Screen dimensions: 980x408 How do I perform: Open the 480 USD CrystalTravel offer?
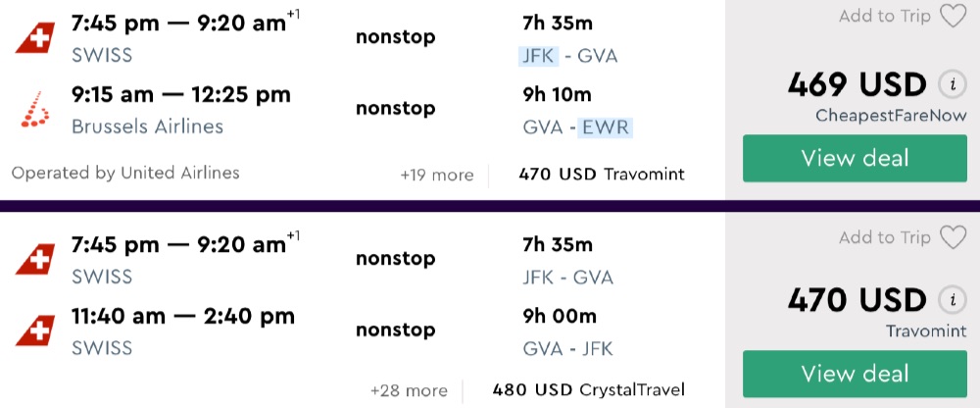588,390
